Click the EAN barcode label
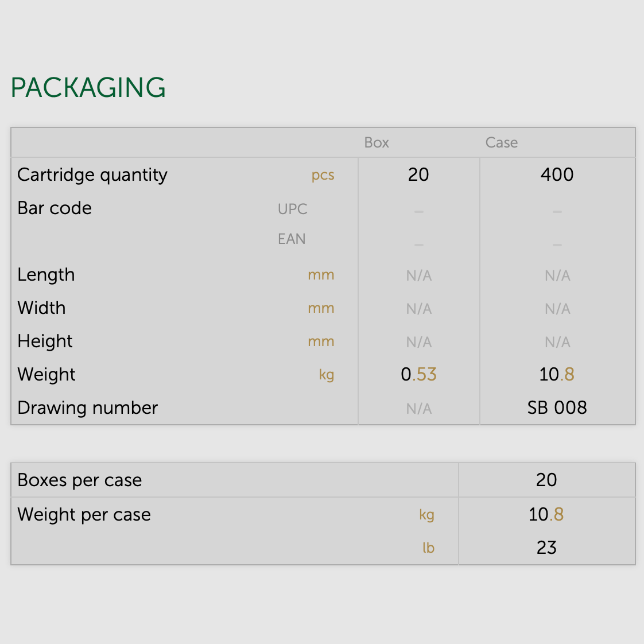Screen dimensions: 644x644 pos(292,239)
